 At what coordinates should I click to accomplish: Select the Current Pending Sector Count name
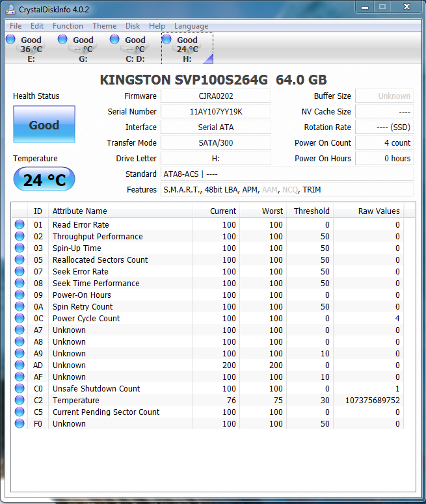[x=106, y=412]
